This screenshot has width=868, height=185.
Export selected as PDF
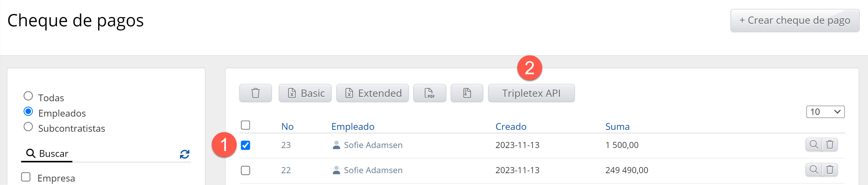[x=429, y=93]
